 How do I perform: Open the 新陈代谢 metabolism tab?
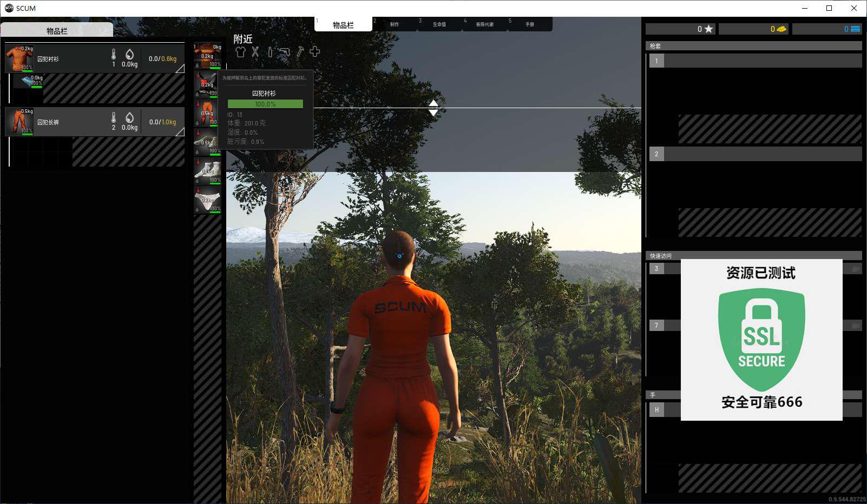pos(485,24)
